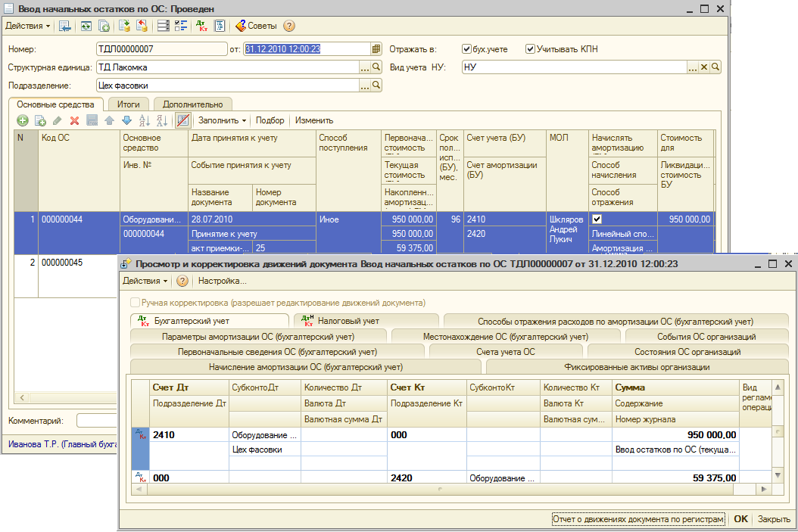798x532 pixels.
Task: Move the row down with blue arrow
Action: 126,120
